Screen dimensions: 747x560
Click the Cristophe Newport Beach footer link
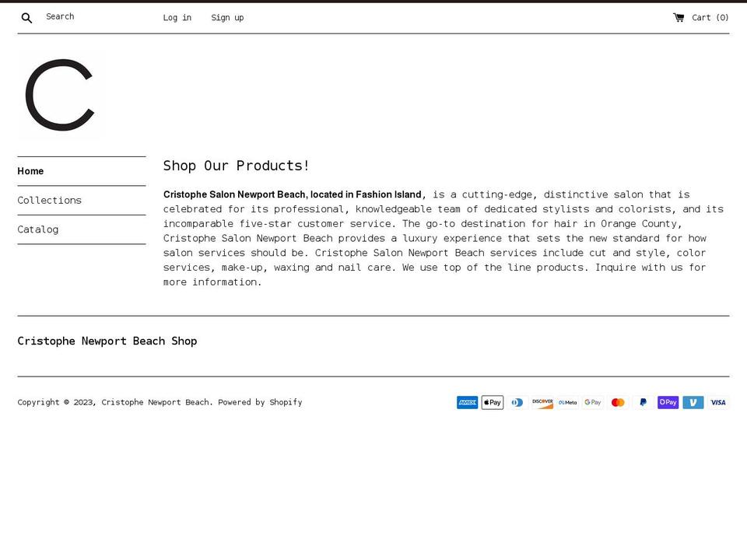point(156,402)
